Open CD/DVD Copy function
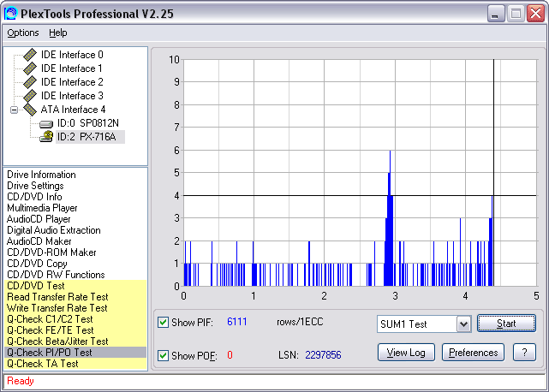This screenshot has height=392, width=549. coord(37,264)
